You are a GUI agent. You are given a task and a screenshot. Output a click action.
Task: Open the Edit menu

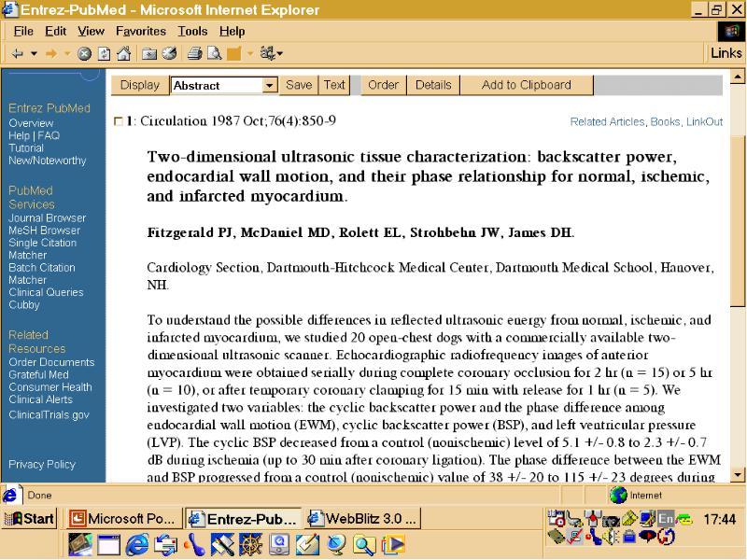55,32
